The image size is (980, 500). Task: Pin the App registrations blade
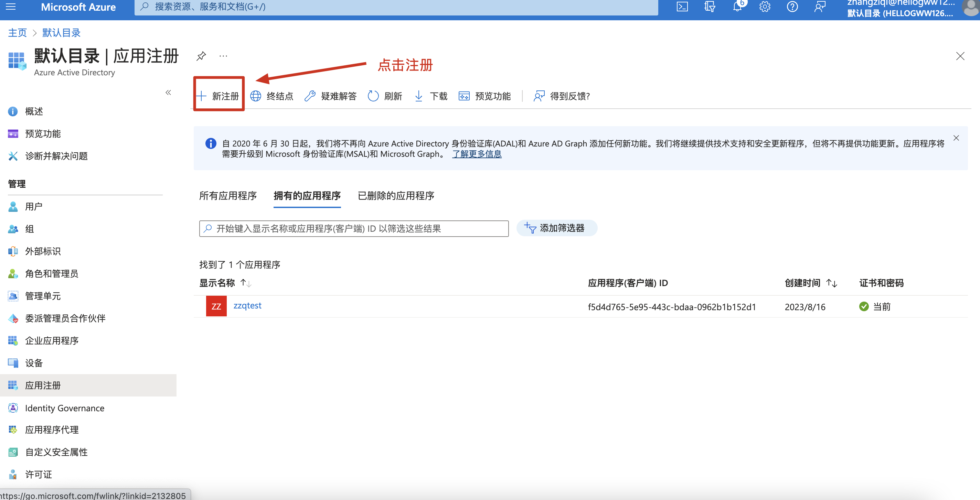201,56
